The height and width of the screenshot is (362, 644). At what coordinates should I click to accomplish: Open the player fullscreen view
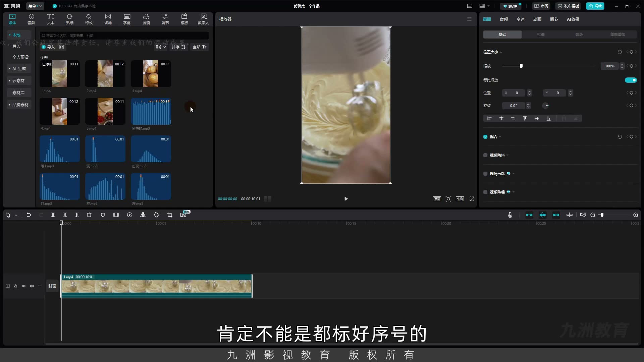tap(472, 199)
